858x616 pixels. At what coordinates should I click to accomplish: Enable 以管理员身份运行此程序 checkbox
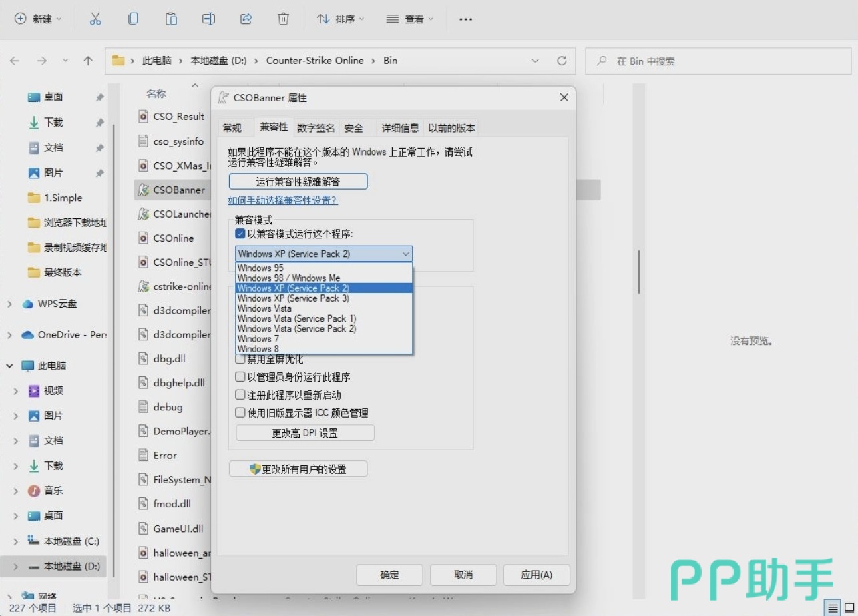tap(240, 378)
